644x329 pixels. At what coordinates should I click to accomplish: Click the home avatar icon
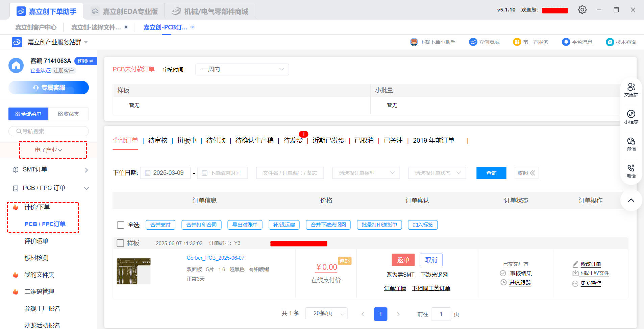pos(16,65)
